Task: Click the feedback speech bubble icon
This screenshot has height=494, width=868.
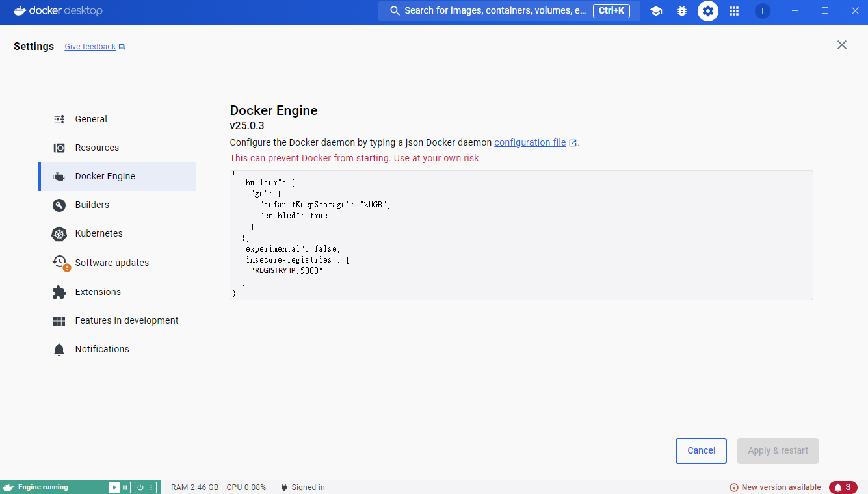Action: click(x=122, y=47)
